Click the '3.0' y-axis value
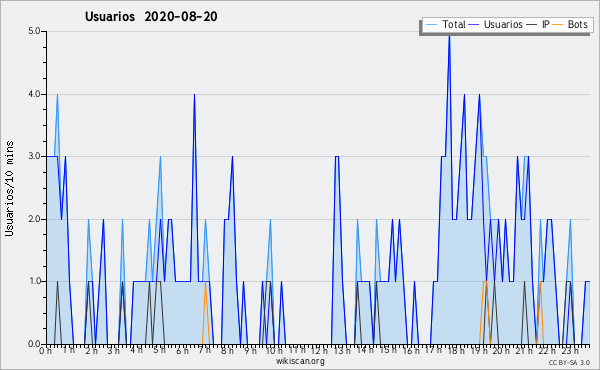Viewport: 600px width, 370px height. [x=34, y=156]
